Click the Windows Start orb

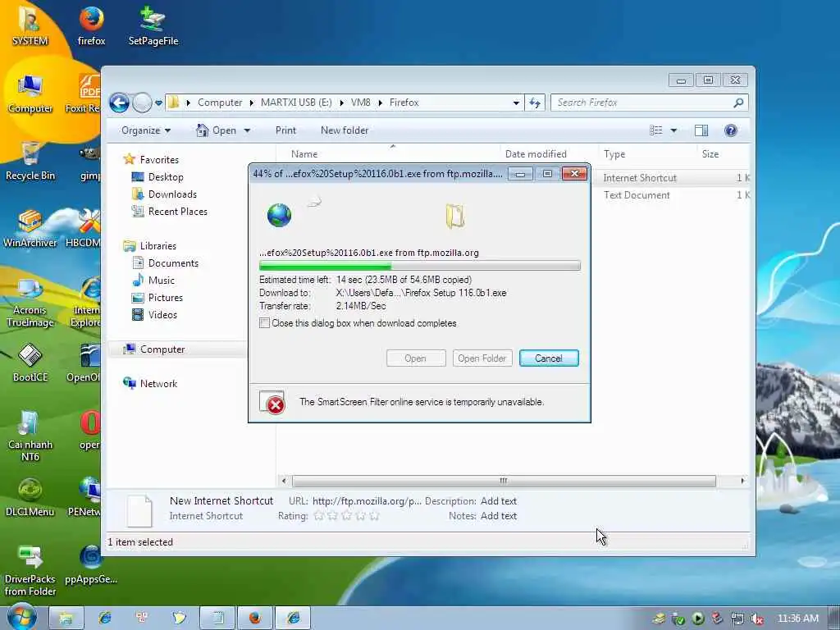point(21,616)
